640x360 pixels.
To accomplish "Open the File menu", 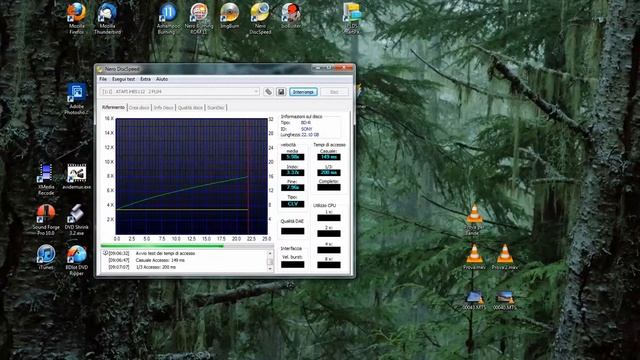I will click(x=103, y=79).
